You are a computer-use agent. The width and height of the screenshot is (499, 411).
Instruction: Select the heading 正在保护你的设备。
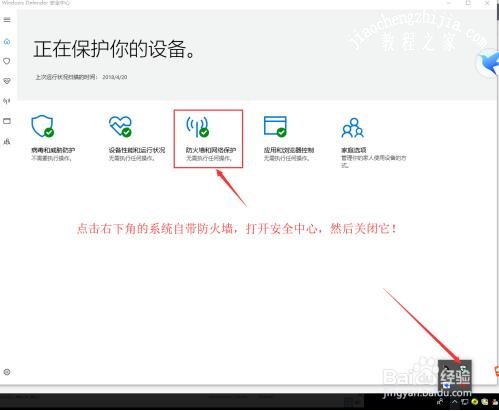[x=114, y=49]
